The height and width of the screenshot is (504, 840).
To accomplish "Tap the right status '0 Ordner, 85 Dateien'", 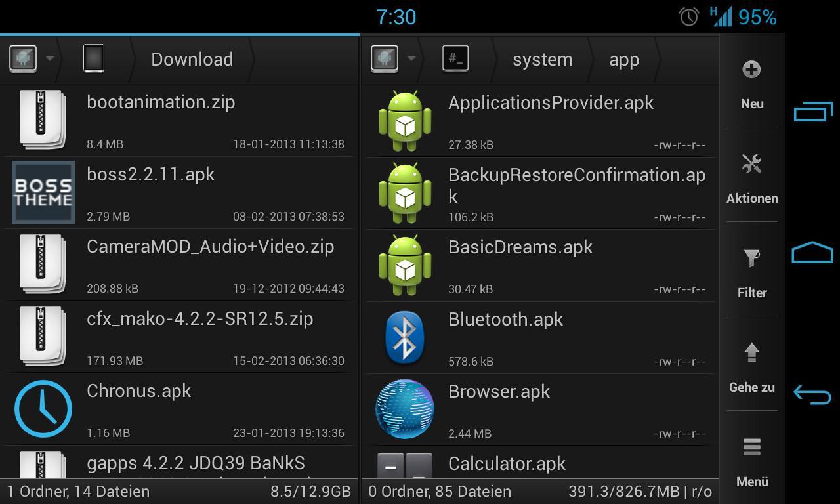I will pyautogui.click(x=440, y=492).
